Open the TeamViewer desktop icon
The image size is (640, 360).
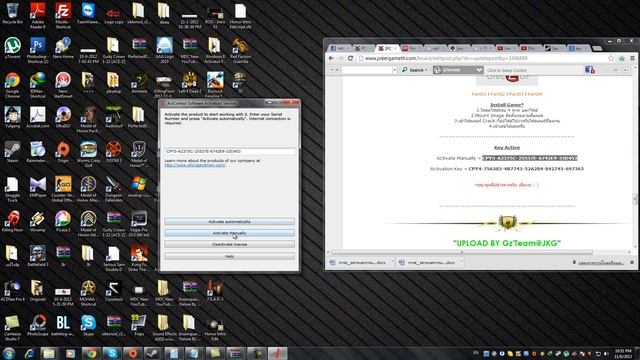(88, 13)
